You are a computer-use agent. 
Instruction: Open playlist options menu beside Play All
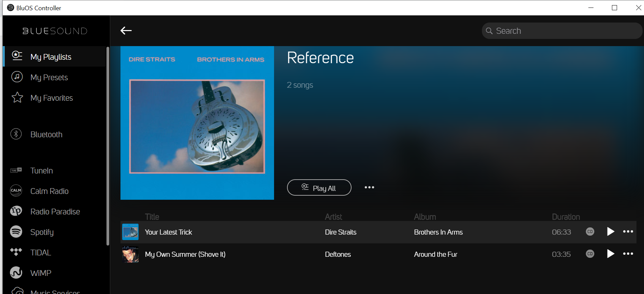[369, 187]
